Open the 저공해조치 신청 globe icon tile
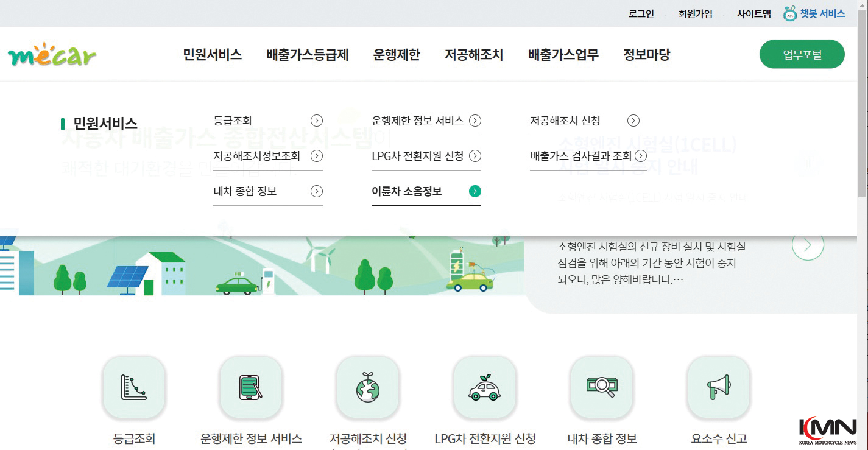The height and width of the screenshot is (450, 868). pyautogui.click(x=368, y=387)
